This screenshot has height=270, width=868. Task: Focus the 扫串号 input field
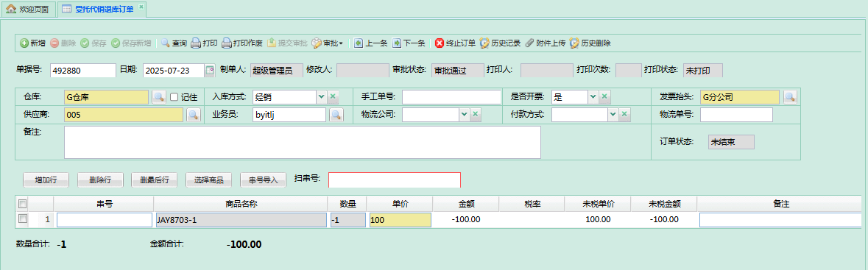click(x=394, y=180)
